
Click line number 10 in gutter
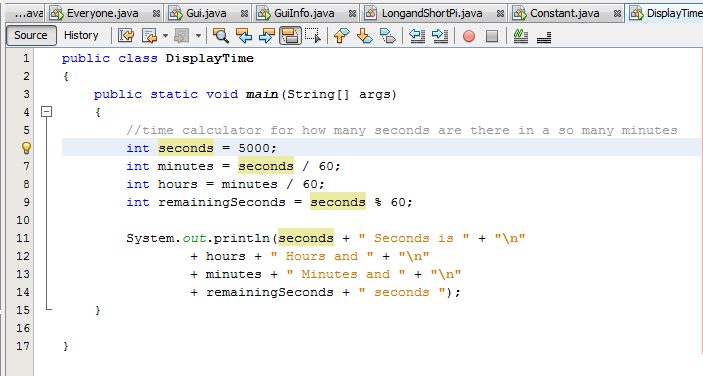tap(22, 220)
